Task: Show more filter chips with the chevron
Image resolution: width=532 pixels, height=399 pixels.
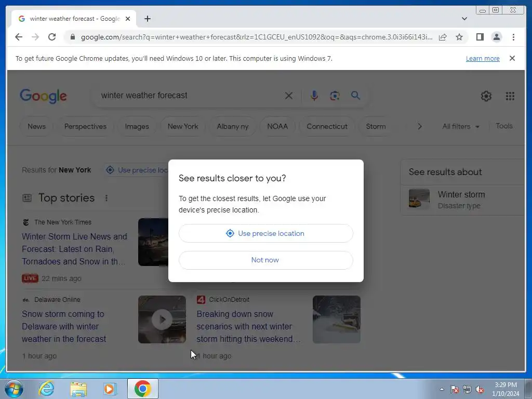Action: coord(420,126)
